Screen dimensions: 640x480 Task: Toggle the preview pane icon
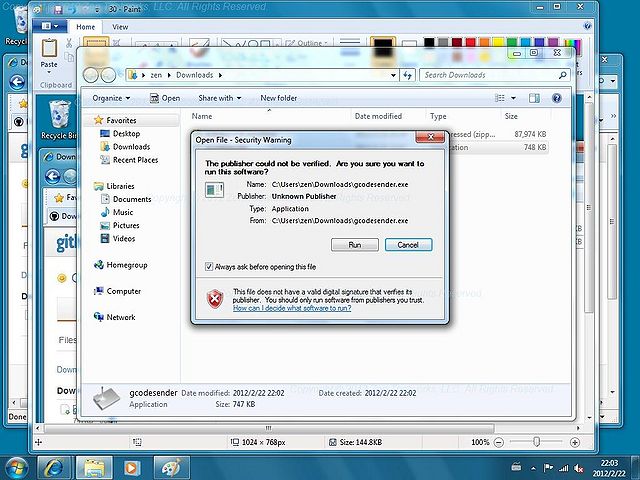534,98
